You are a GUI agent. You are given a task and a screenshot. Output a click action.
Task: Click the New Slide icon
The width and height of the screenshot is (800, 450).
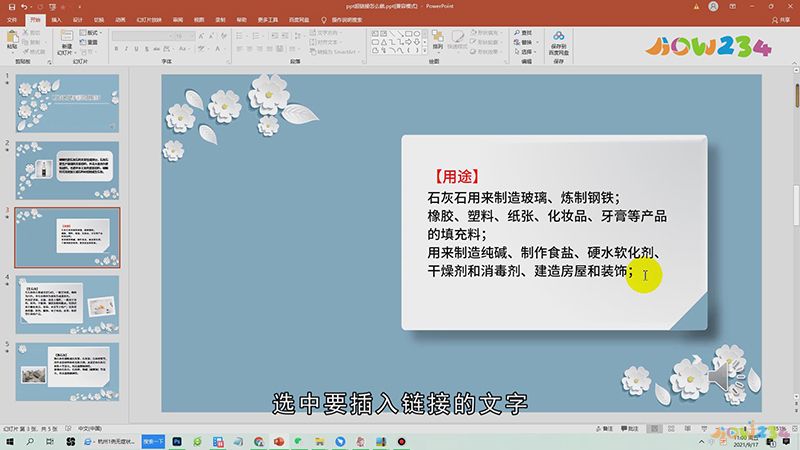pos(66,37)
